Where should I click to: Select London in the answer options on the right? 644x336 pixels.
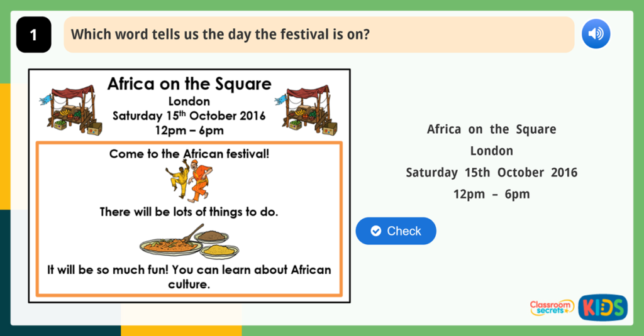pos(492,151)
